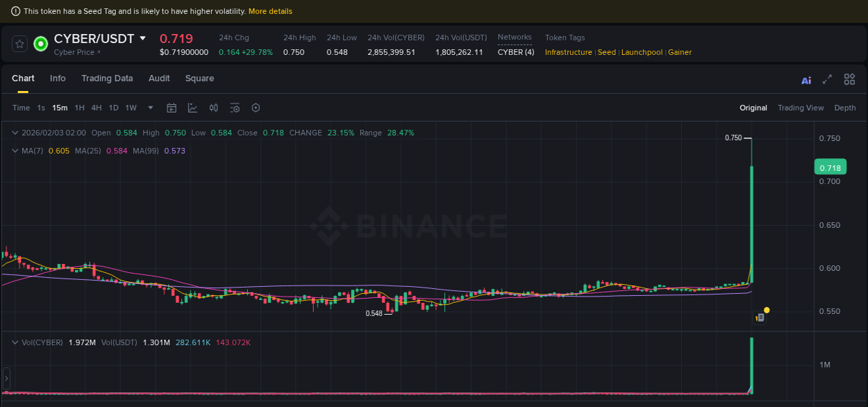Image resolution: width=868 pixels, height=407 pixels.
Task: Expand chart to fullscreen with arrow icon
Action: tap(827, 79)
